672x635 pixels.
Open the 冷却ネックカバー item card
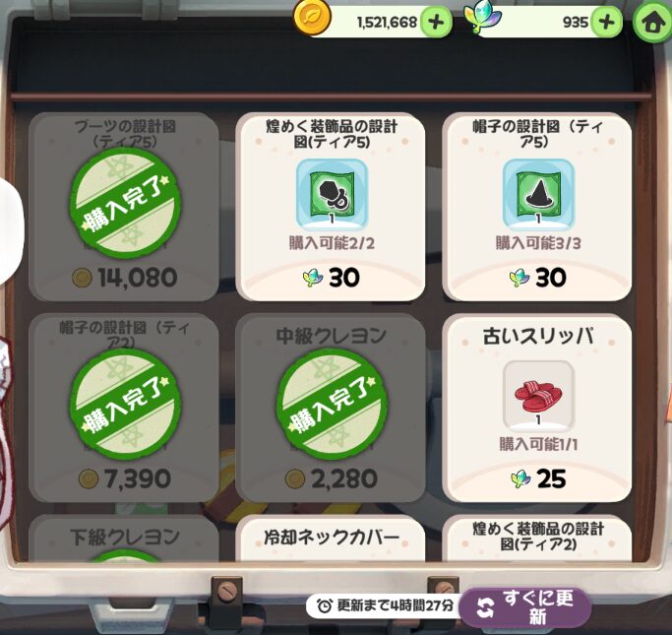tap(331, 539)
